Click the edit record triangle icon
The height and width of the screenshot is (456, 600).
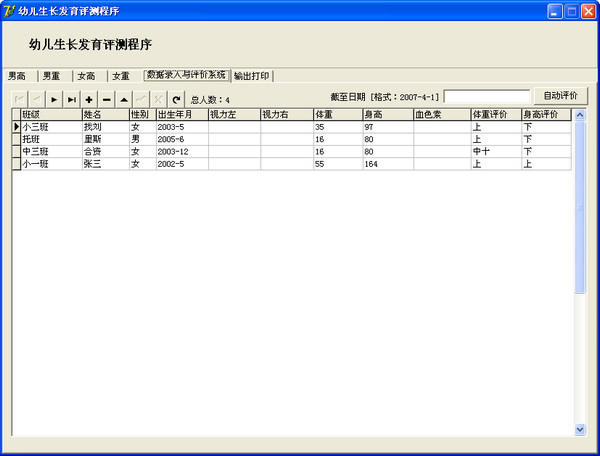click(124, 99)
